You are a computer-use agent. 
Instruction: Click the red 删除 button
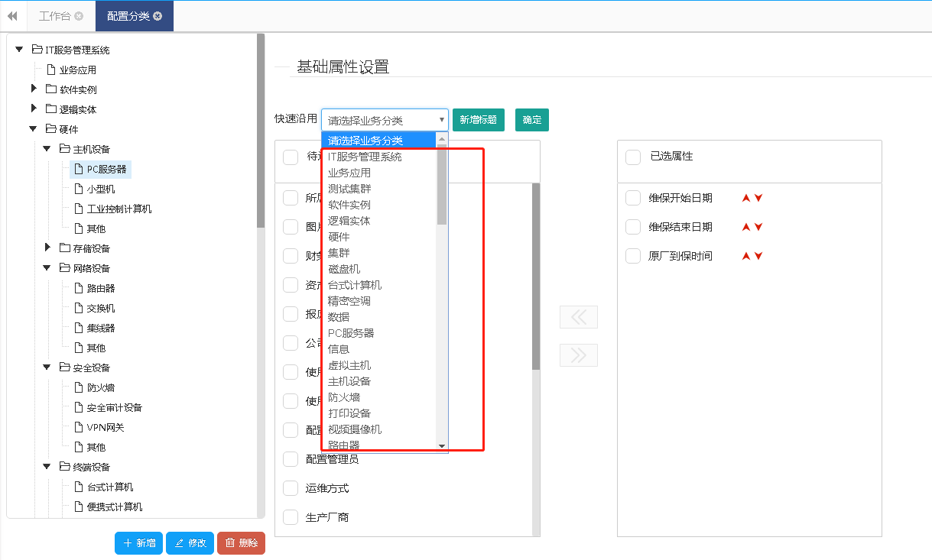241,543
